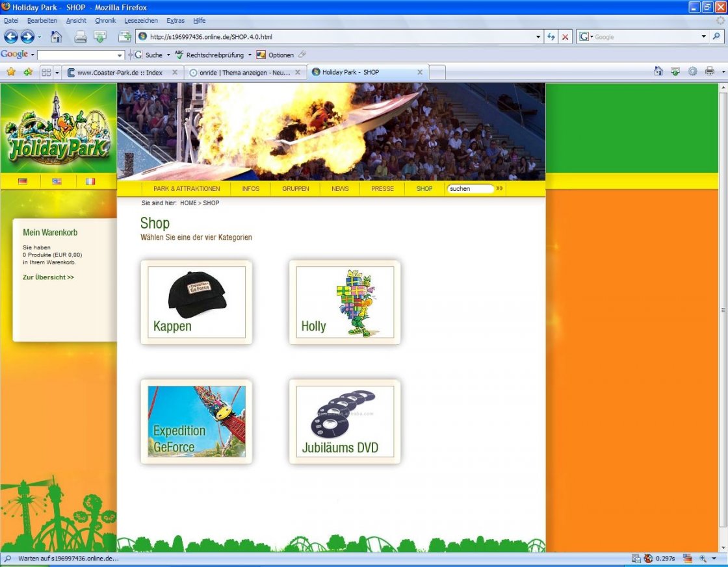Switch to the onride Thema anzeigen tab
Image resolution: width=728 pixels, height=567 pixels.
click(245, 72)
